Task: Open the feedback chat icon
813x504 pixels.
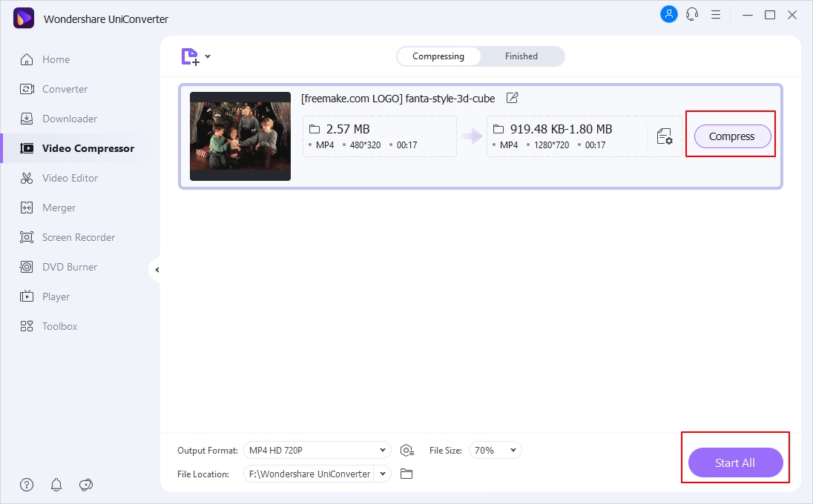Action: (86, 485)
